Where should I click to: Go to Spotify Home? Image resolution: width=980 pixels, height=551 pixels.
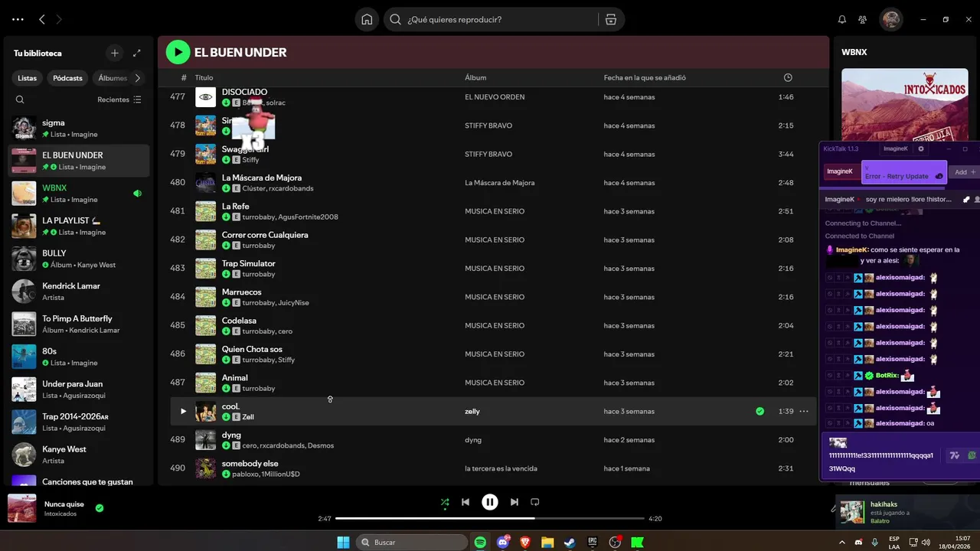coord(367,19)
